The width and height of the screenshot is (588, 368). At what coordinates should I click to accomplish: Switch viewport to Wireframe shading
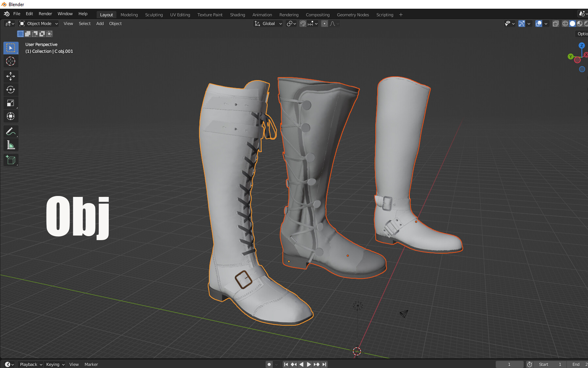coord(565,24)
